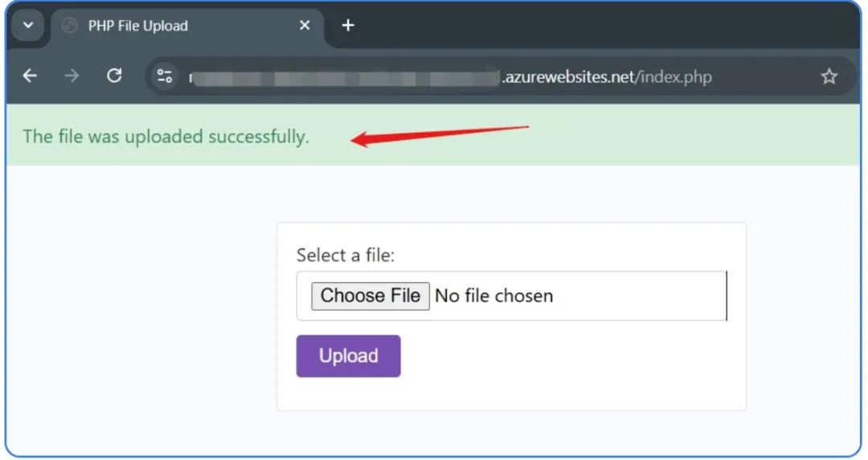Click the blurred hostname in the address bar
Viewport: 868px width, 460px height.
pyautogui.click(x=344, y=77)
